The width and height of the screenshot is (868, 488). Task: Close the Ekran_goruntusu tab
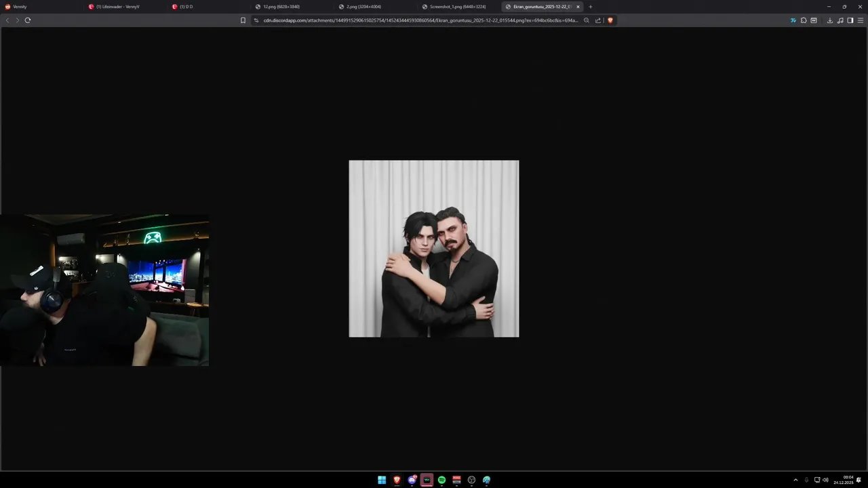pyautogui.click(x=578, y=7)
